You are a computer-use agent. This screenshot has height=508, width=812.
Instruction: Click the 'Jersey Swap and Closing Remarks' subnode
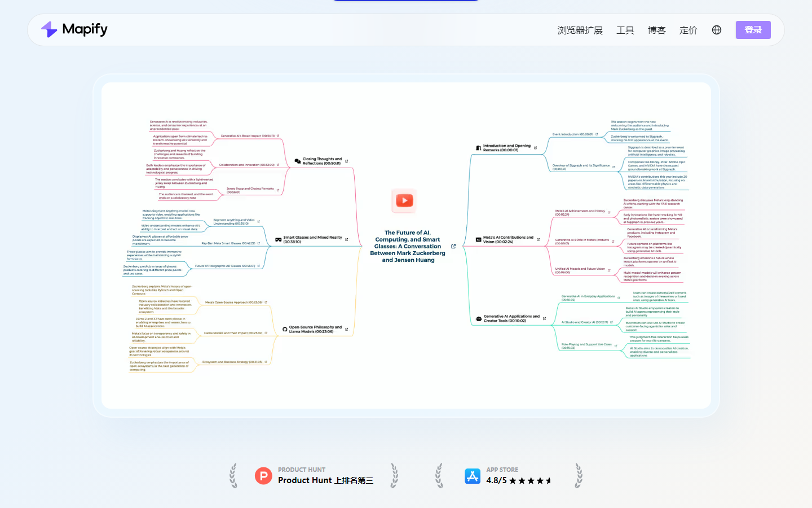(x=250, y=190)
